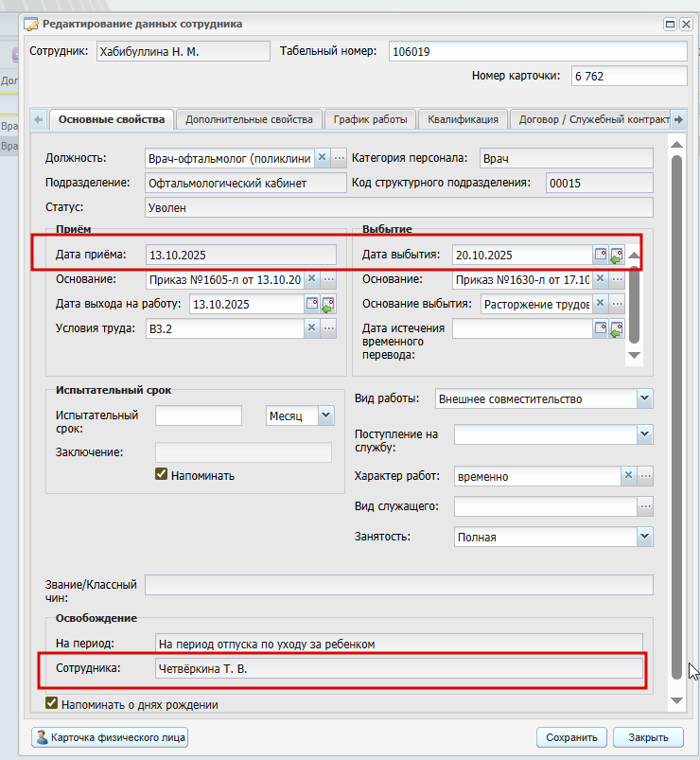This screenshot has height=760, width=700.
Task: Click the Звание/Классный чин field
Action: [x=399, y=585]
